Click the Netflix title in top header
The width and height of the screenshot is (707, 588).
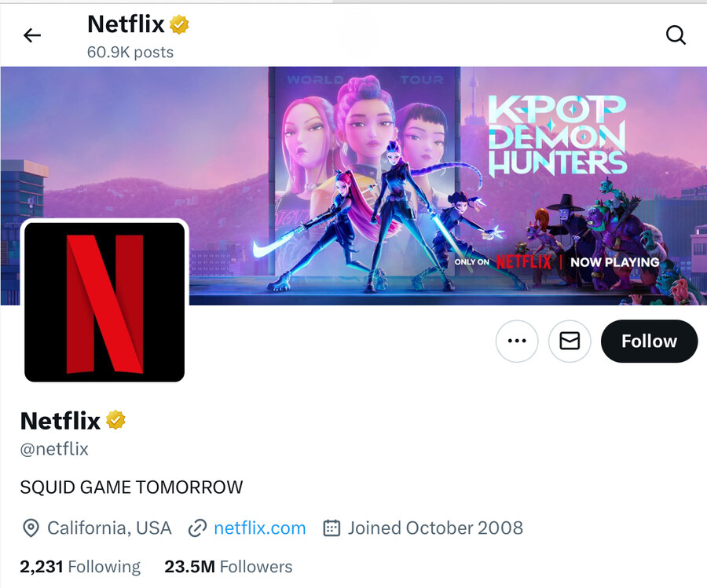126,24
